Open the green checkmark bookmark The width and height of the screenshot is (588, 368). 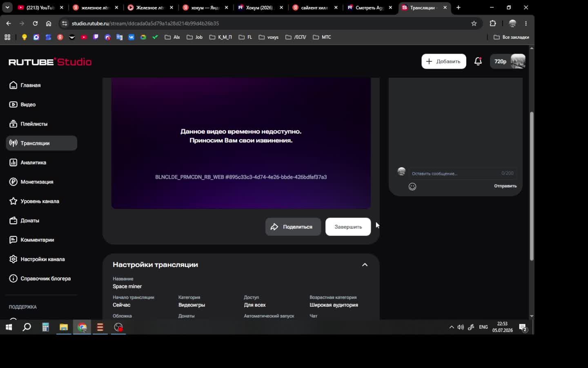[155, 37]
